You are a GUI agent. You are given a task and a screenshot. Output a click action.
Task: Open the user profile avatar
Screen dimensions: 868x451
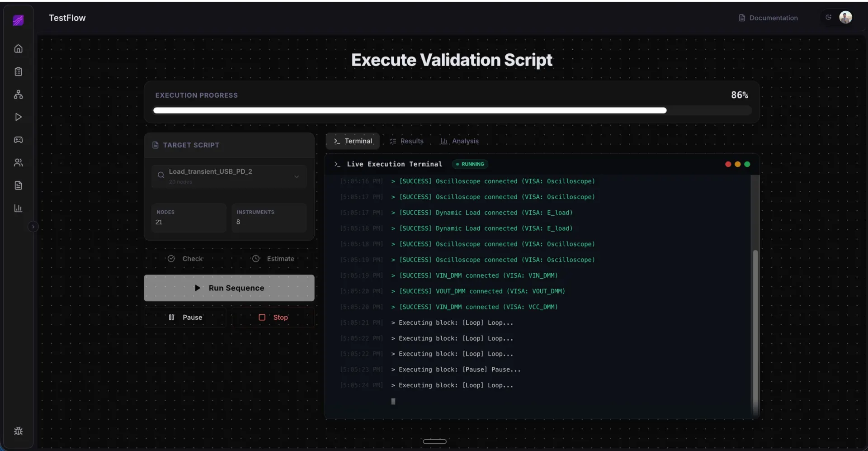(845, 18)
